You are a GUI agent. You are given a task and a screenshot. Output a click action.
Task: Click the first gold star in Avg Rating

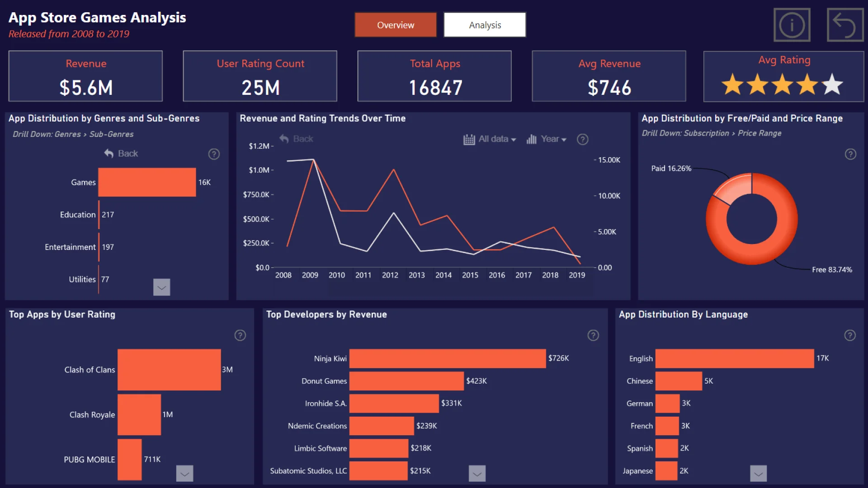pyautogui.click(x=732, y=84)
